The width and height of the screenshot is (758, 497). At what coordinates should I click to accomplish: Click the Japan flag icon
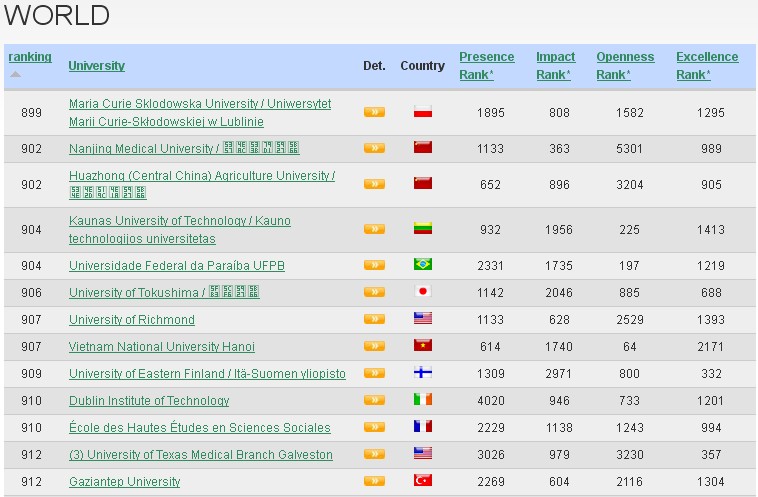click(x=422, y=293)
